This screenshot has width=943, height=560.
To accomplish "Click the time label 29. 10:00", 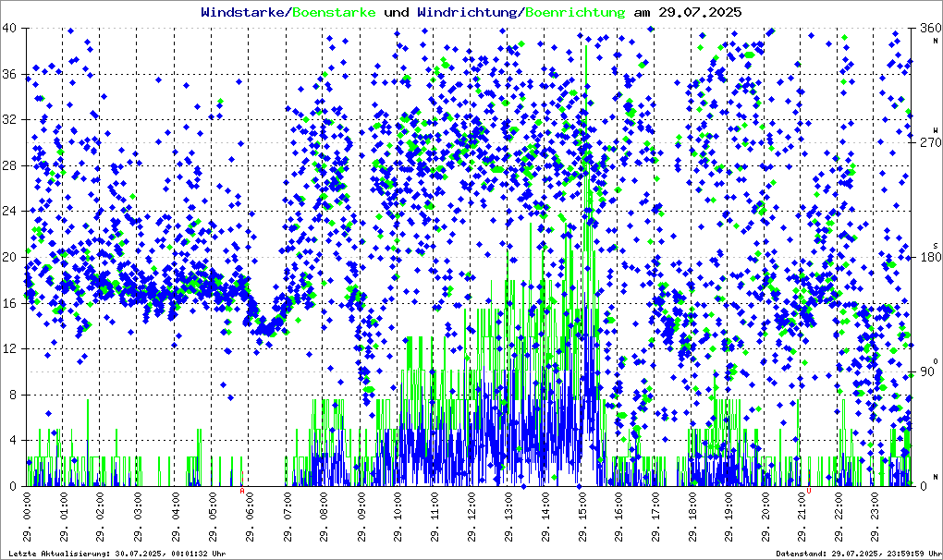I will click(398, 517).
